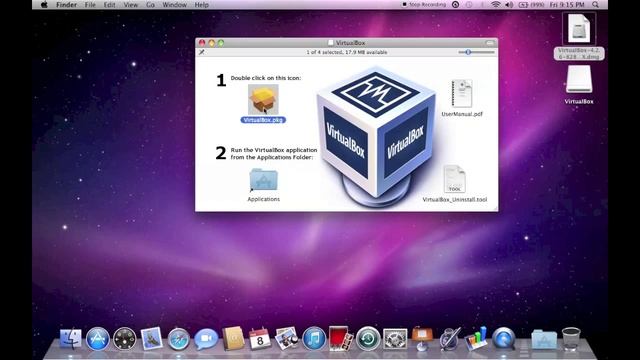Open the Window menu
The image size is (640, 360).
point(174,5)
